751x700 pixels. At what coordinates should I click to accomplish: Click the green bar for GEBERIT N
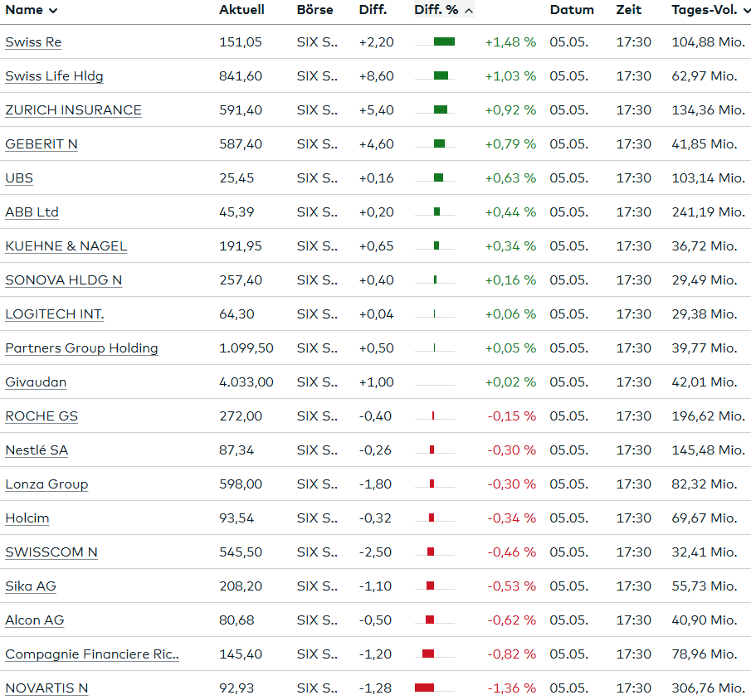pyautogui.click(x=439, y=143)
